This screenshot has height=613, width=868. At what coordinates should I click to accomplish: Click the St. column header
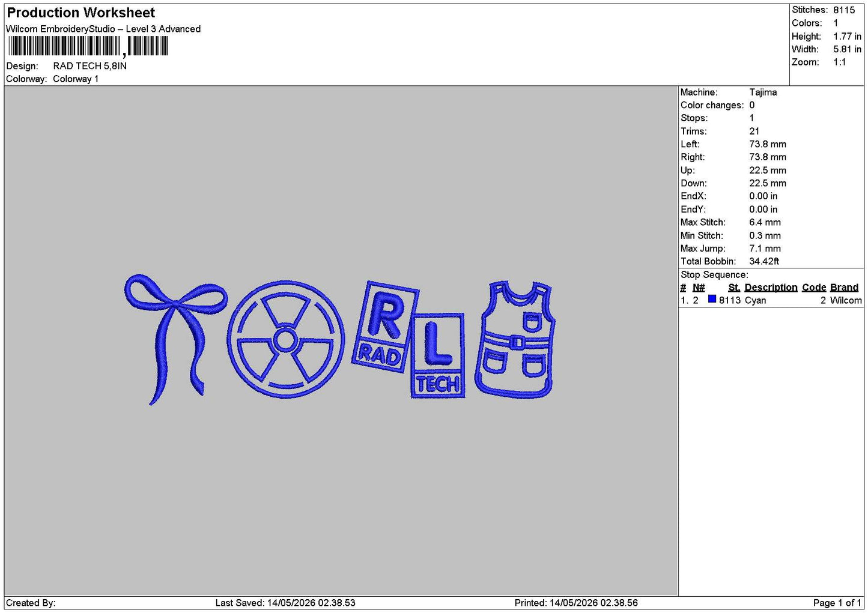(x=734, y=288)
